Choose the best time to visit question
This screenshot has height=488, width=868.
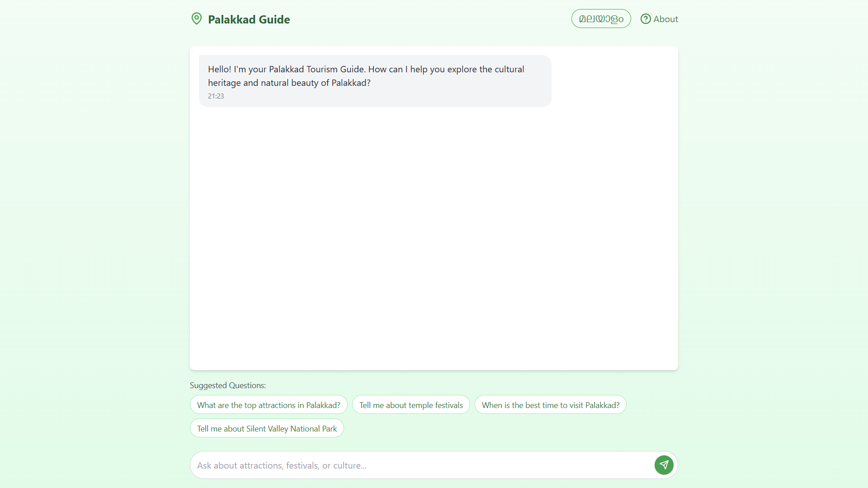pyautogui.click(x=550, y=405)
